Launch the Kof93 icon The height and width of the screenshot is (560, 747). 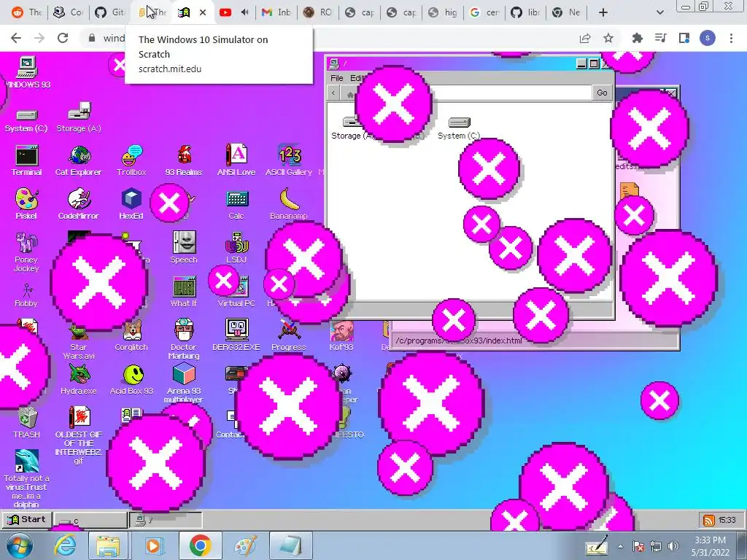point(341,335)
